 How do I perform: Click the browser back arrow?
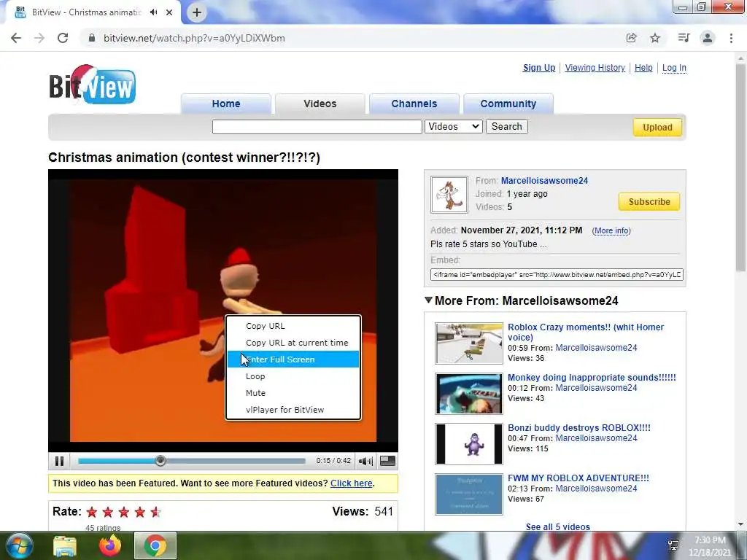(16, 38)
